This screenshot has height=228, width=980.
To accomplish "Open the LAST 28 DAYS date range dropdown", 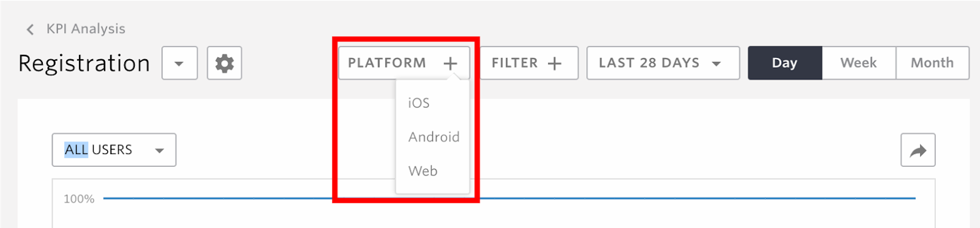I will [x=663, y=63].
